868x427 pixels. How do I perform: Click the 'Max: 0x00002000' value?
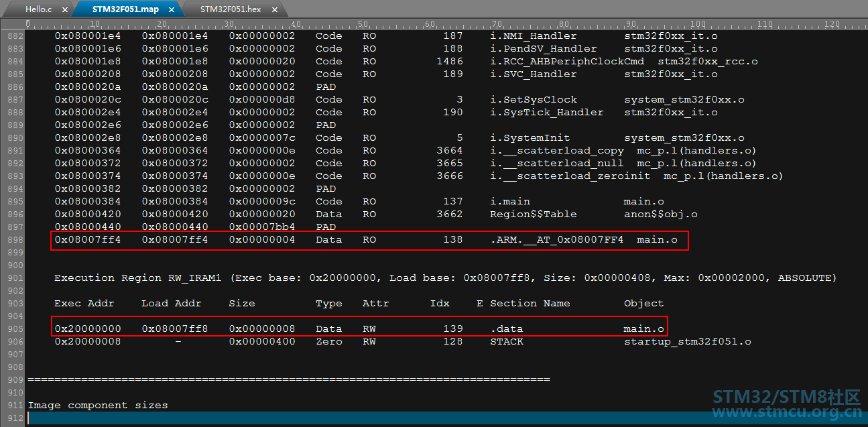715,278
